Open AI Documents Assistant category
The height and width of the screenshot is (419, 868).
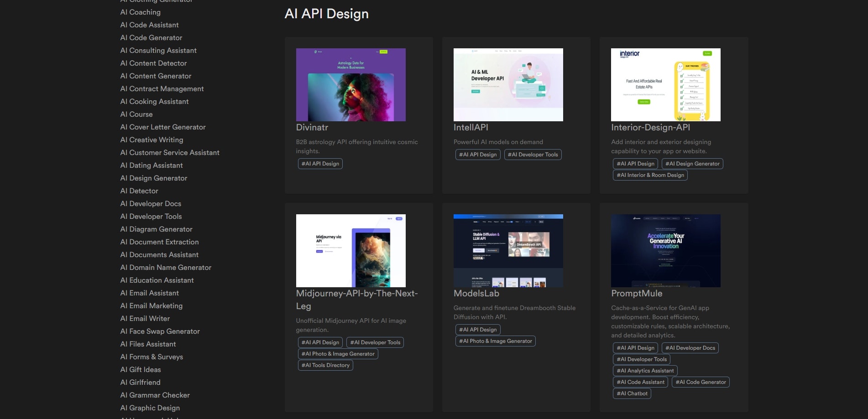[159, 255]
